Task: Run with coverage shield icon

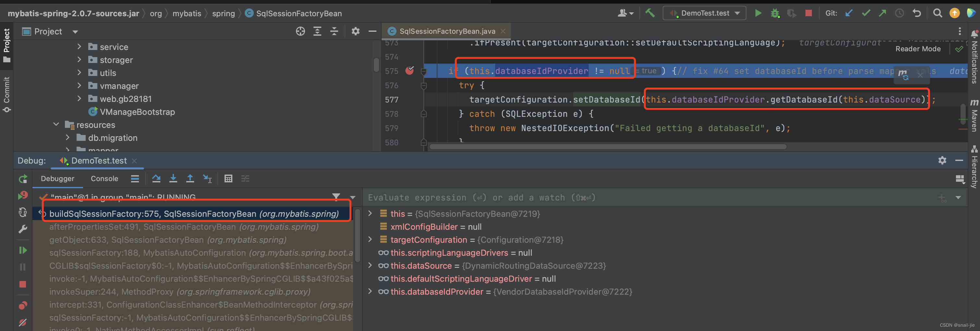Action: point(792,13)
